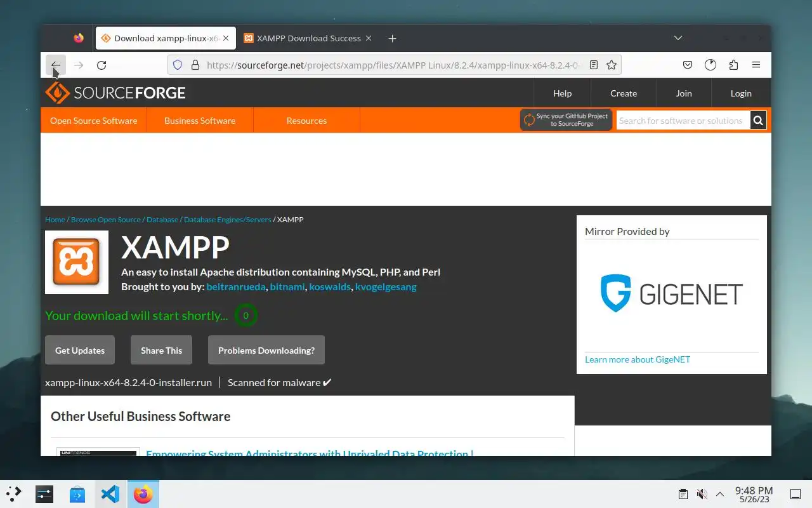Expand the list all tabs chevron

pyautogui.click(x=678, y=38)
